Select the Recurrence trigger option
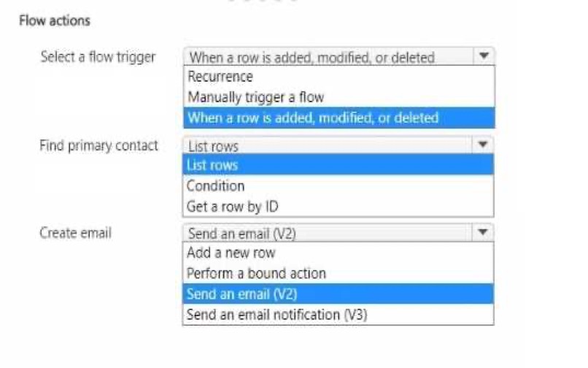Image resolution: width=588 pixels, height=368 pixels. pyautogui.click(x=339, y=77)
